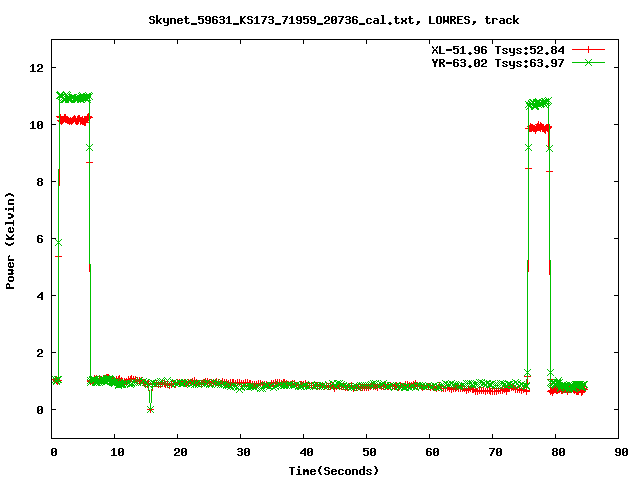Select the XL-51.96 Tsys:52.84 legend entry
640x480 pixels.
pyautogui.click(x=498, y=50)
